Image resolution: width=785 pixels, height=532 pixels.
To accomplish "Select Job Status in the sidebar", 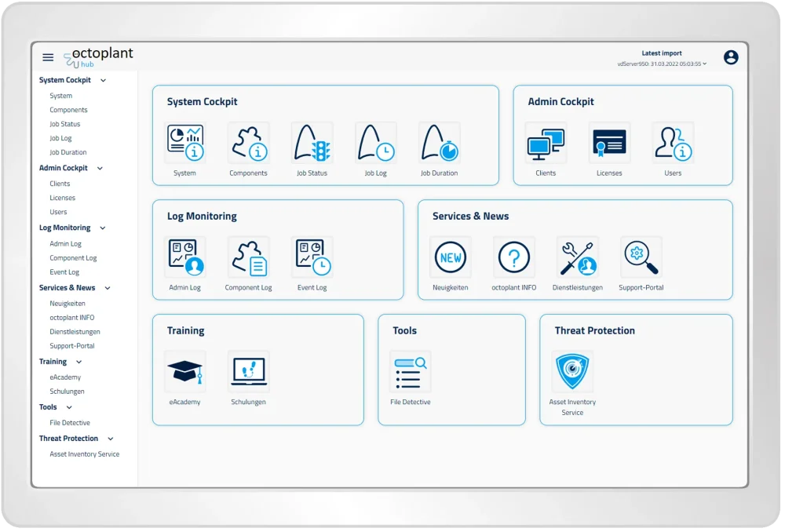I will coord(65,124).
